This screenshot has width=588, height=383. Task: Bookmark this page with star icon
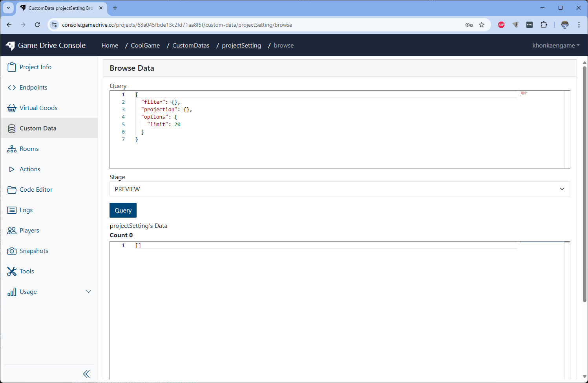482,25
